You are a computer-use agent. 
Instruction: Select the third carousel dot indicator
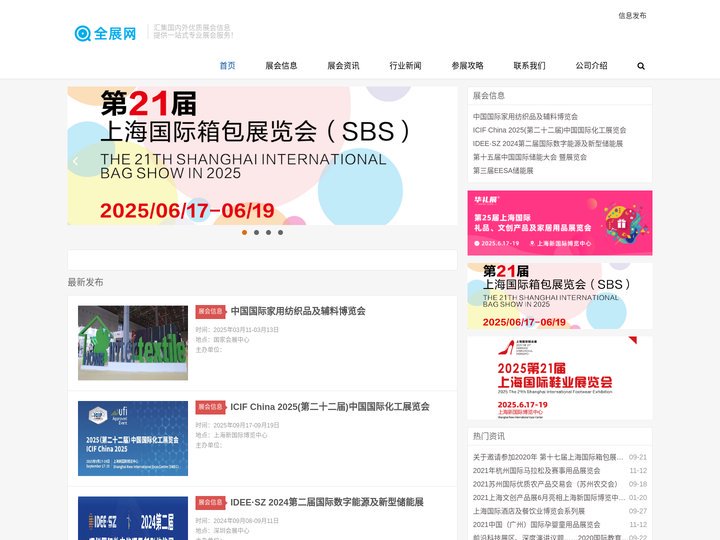coord(268,232)
